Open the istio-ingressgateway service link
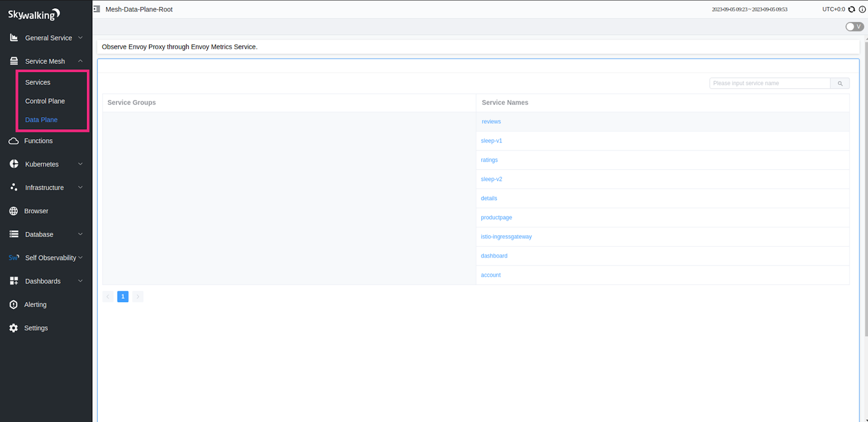Screen dimensions: 868x422 [x=506, y=237]
